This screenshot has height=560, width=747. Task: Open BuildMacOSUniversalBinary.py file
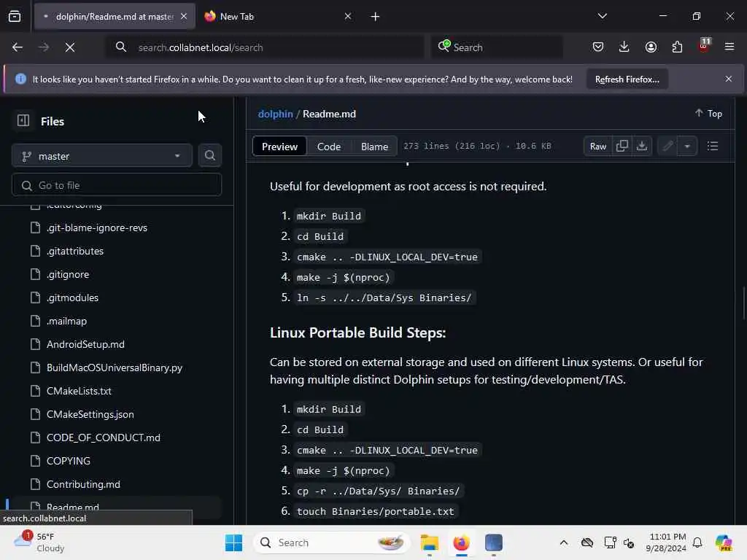[115, 367]
